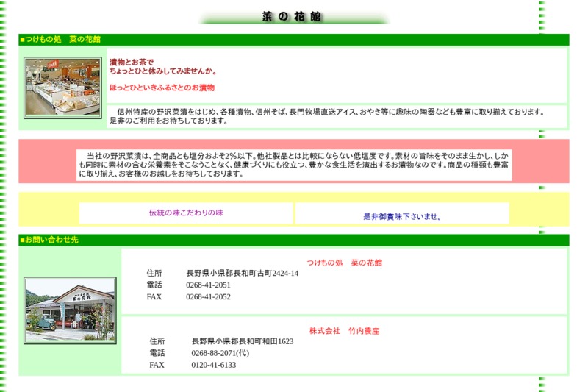Image resolution: width=588 pixels, height=392 pixels.
Task: Click the 株式会社 竹内農産 company heading
Action: [344, 331]
